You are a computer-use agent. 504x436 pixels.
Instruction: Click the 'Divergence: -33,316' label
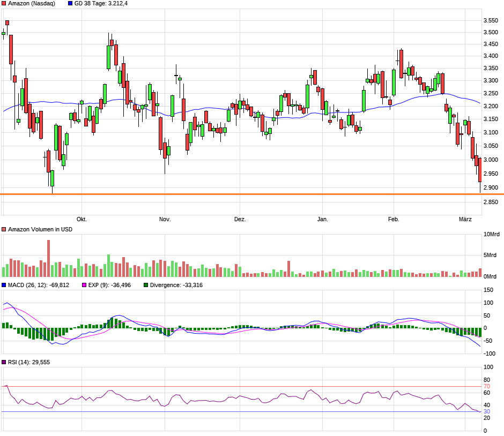coord(176,285)
